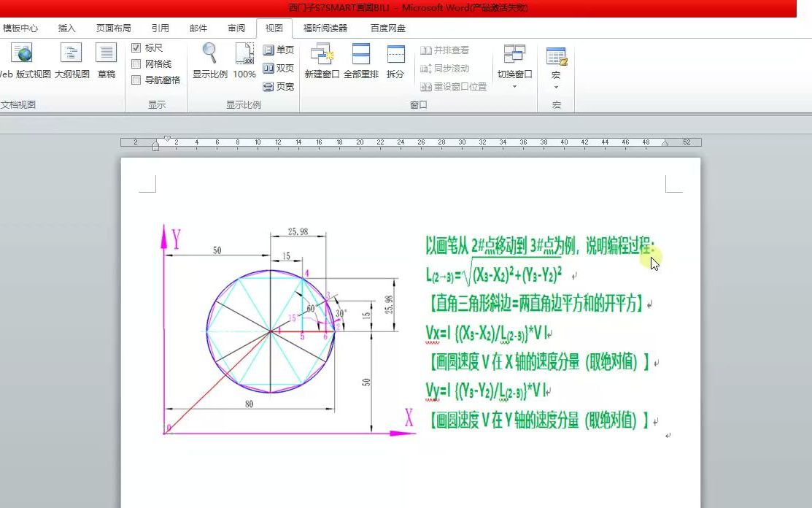Screen dimensions: 812x508
Task: Click the vertical scrollbar area
Action: tap(806, 292)
